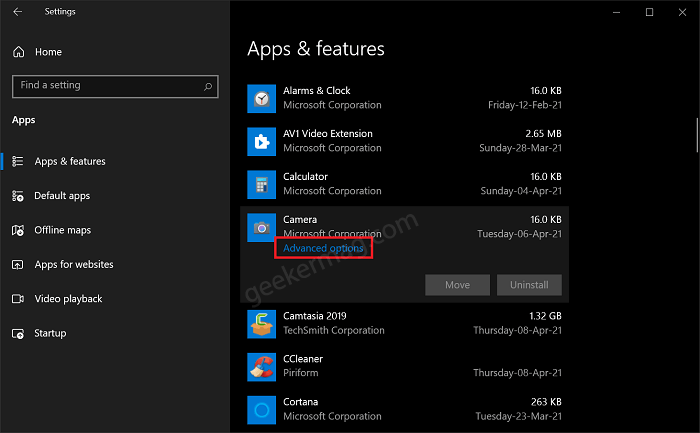Click the 2.65 MB size value
700x433 pixels.
[x=543, y=133]
